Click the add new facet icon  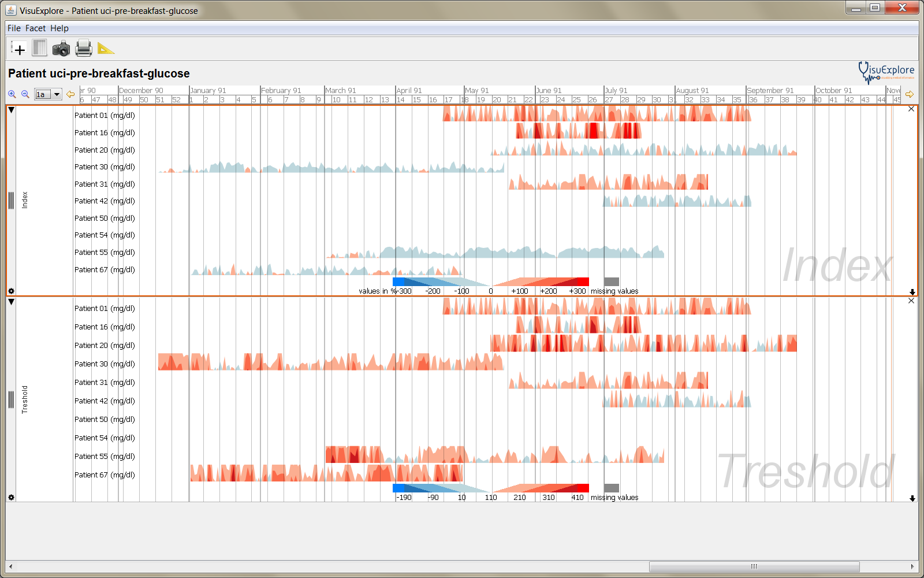pos(18,49)
